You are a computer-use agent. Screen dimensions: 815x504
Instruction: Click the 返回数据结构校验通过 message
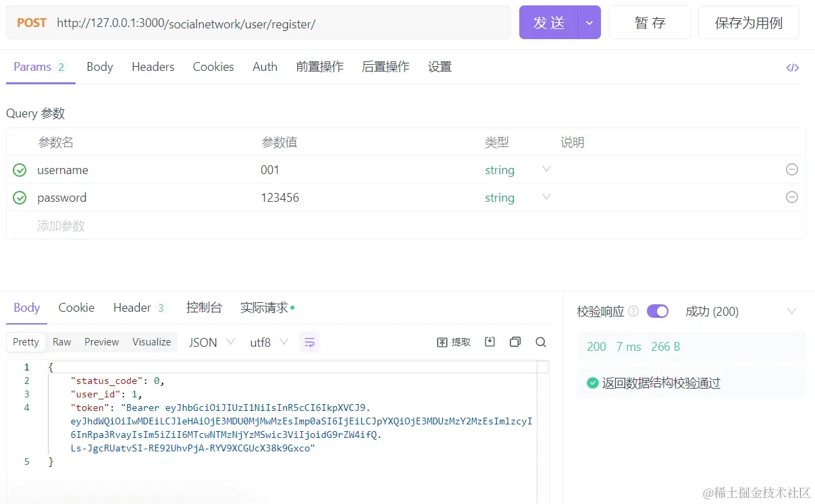(662, 383)
